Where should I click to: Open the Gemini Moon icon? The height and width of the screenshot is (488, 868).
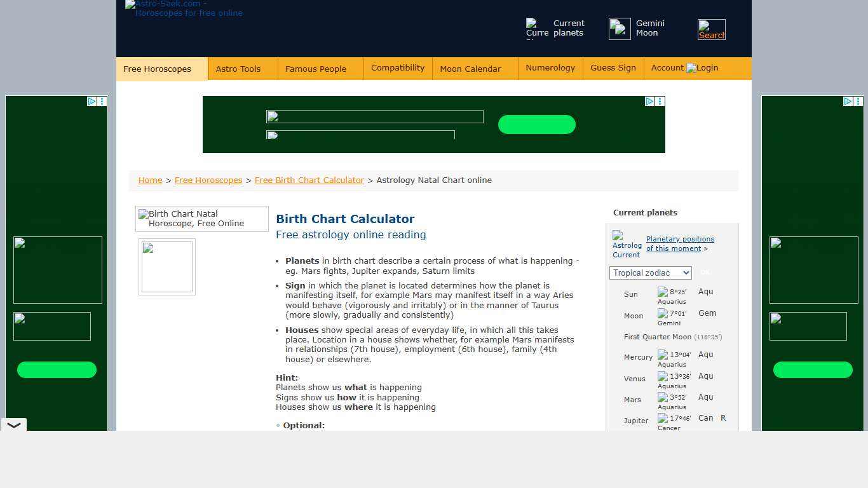click(619, 28)
